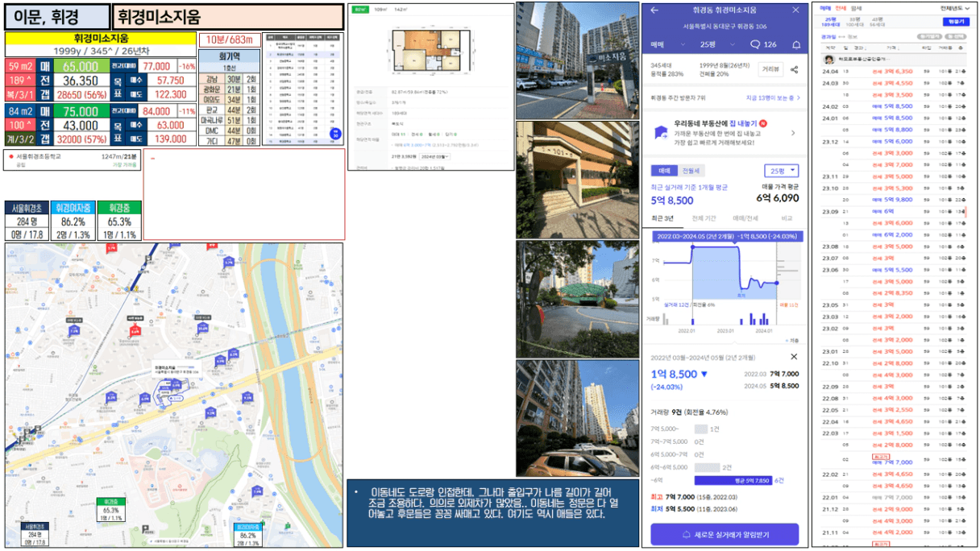
Task: Select the 전세 3억 6,350 transaction row
Action: (893, 71)
